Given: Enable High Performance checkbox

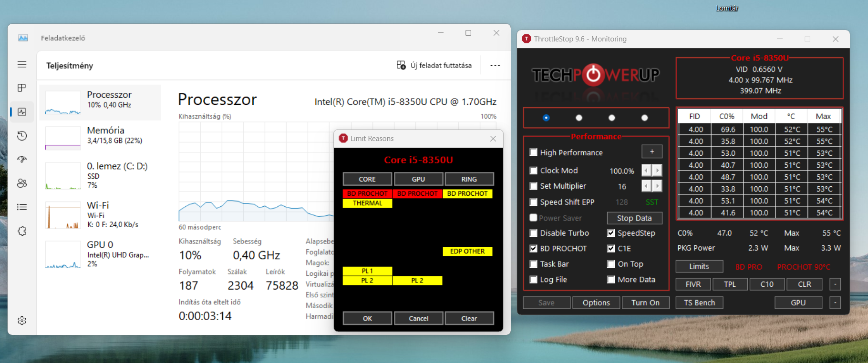Looking at the screenshot, I should coord(534,152).
